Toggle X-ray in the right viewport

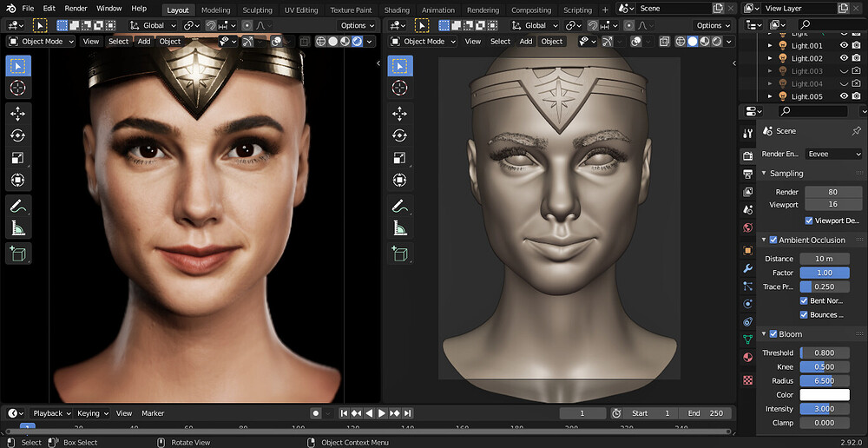pyautogui.click(x=664, y=41)
